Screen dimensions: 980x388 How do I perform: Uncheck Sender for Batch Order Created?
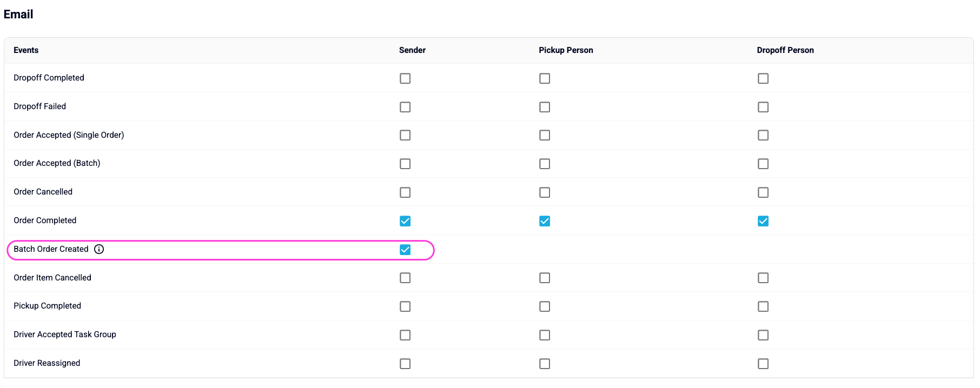coord(405,250)
